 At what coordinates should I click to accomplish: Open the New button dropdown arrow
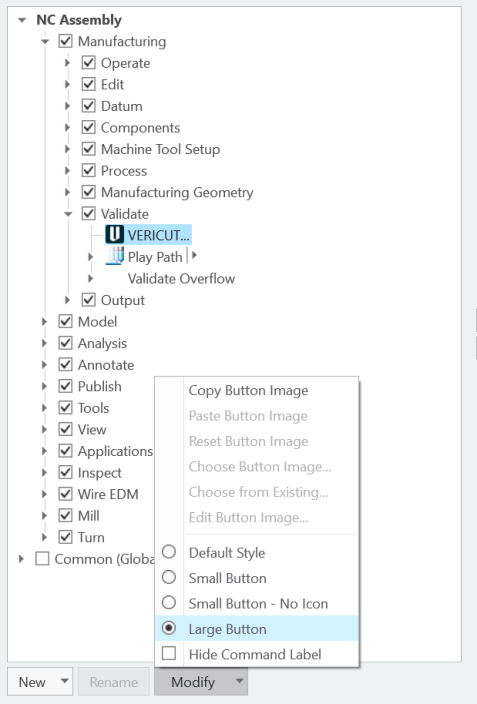[65, 682]
